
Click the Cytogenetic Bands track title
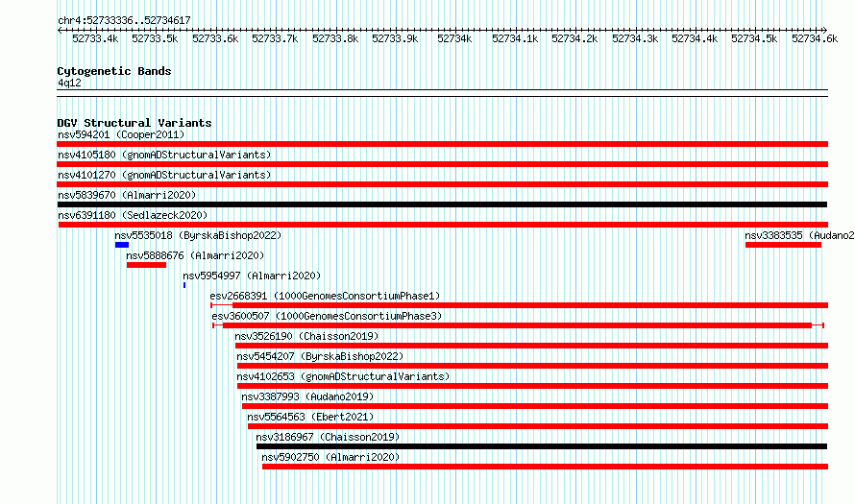pyautogui.click(x=114, y=71)
